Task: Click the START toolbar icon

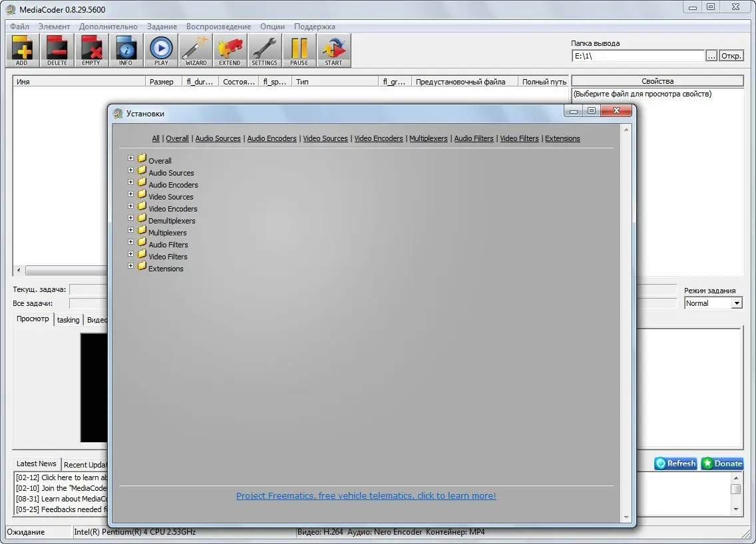Action: (x=333, y=50)
